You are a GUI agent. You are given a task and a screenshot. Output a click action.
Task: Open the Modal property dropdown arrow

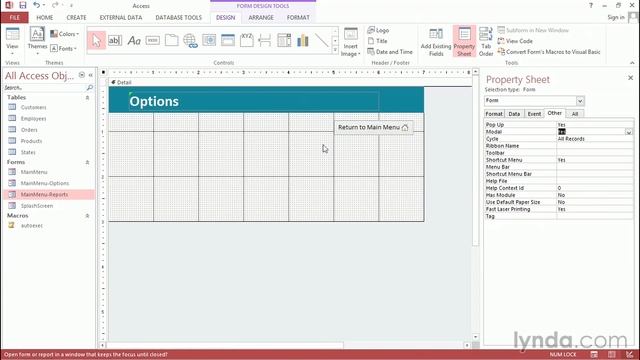[629, 132]
